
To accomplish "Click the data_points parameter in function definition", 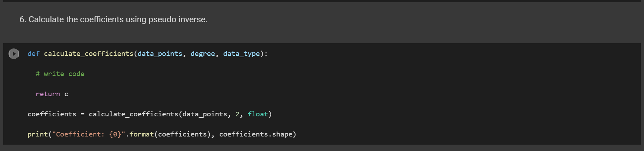I will point(160,54).
